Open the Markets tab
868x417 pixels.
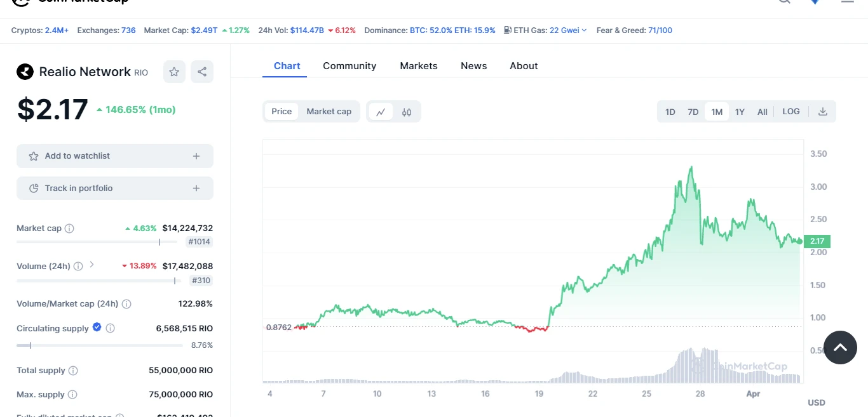click(x=419, y=66)
